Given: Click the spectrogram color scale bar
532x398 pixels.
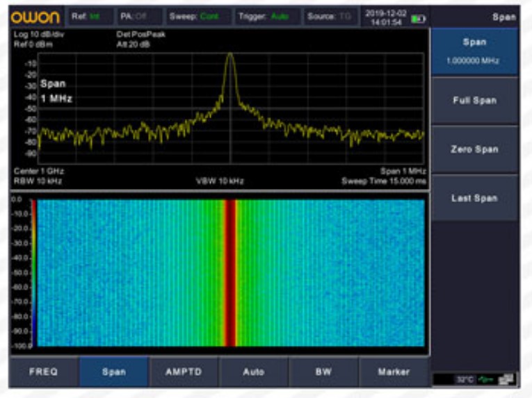Looking at the screenshot, I should tap(32, 272).
